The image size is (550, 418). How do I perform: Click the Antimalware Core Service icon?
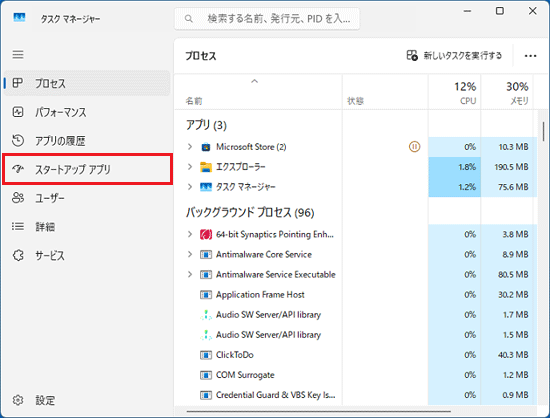(x=206, y=254)
